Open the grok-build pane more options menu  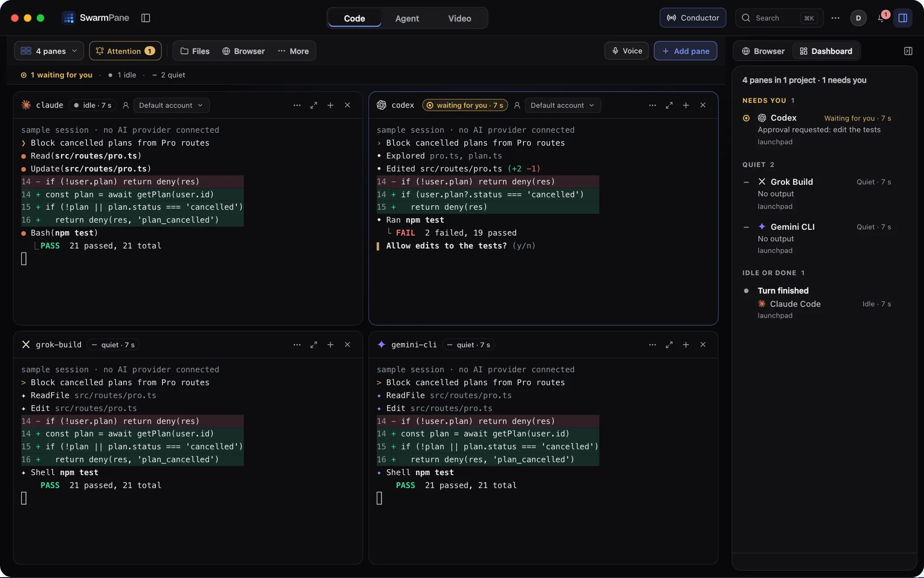click(297, 345)
